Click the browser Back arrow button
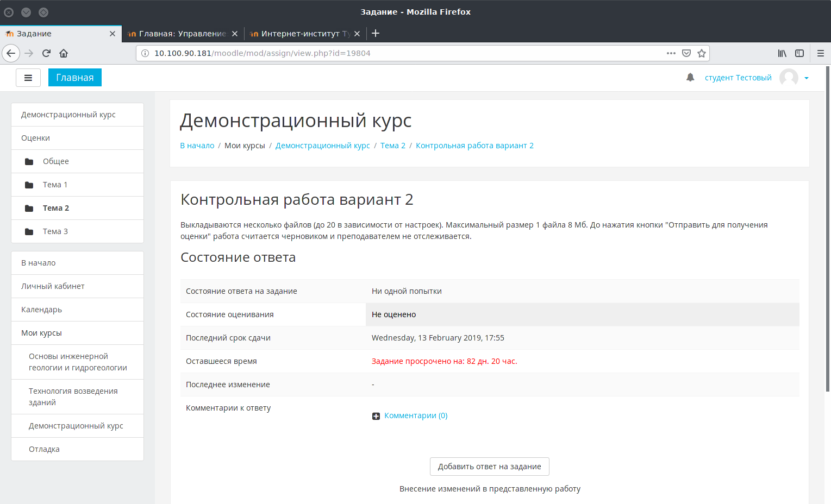The height and width of the screenshot is (504, 831). (x=11, y=53)
